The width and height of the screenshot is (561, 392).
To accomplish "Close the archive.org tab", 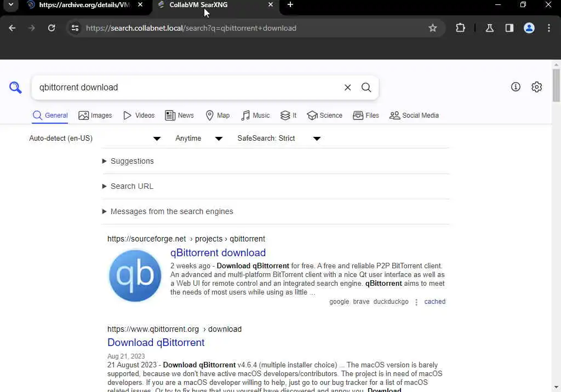I will tap(140, 4).
